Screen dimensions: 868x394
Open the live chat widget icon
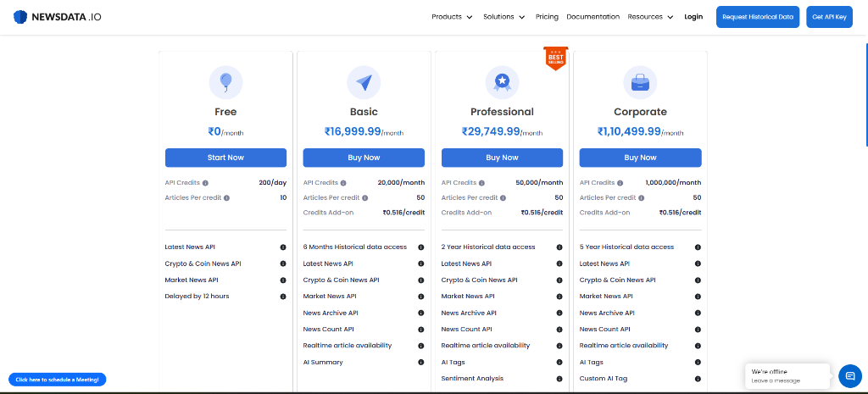coord(849,375)
